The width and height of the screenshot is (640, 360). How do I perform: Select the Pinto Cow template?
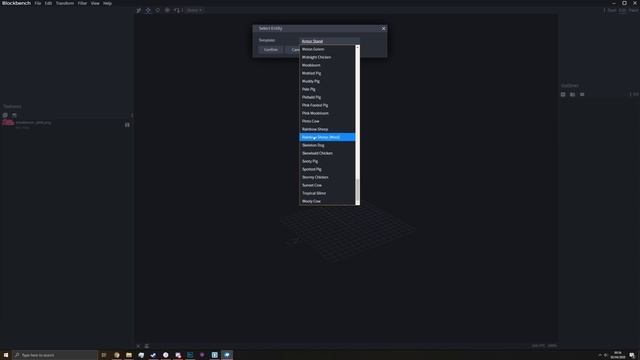327,121
